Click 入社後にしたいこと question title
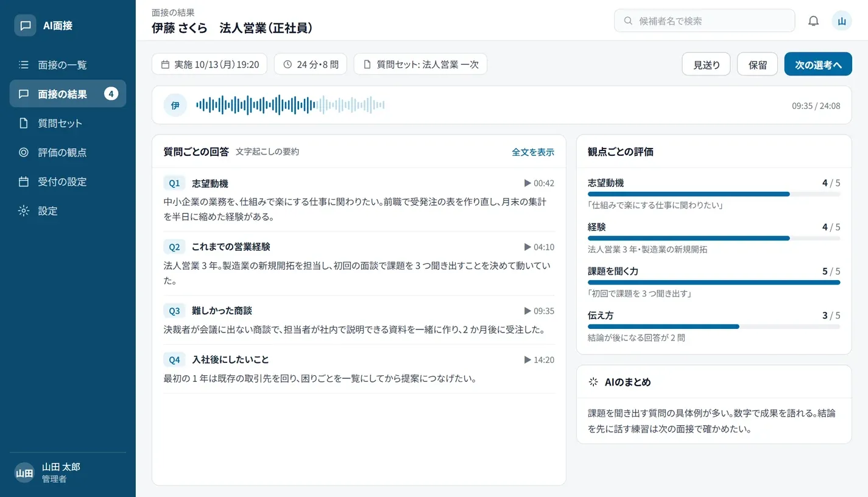This screenshot has height=497, width=868. click(x=230, y=360)
